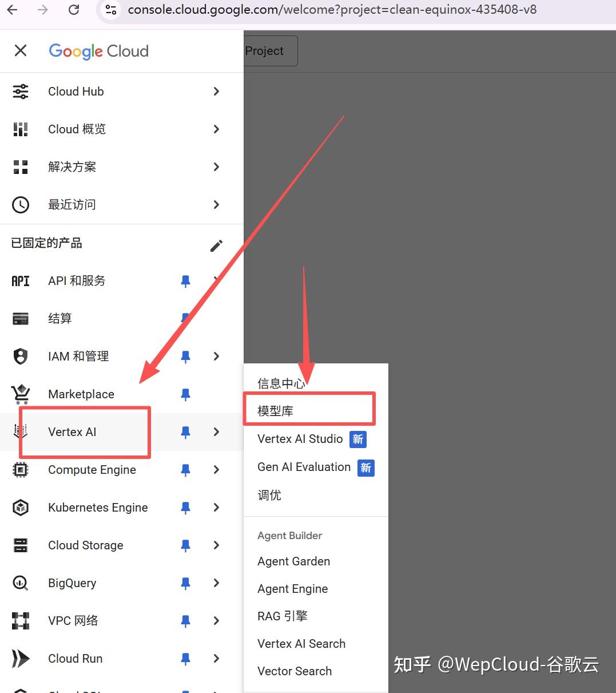Unpin IAM 和管理 using pin icon
Viewport: 616px width, 693px height.
pyautogui.click(x=185, y=357)
